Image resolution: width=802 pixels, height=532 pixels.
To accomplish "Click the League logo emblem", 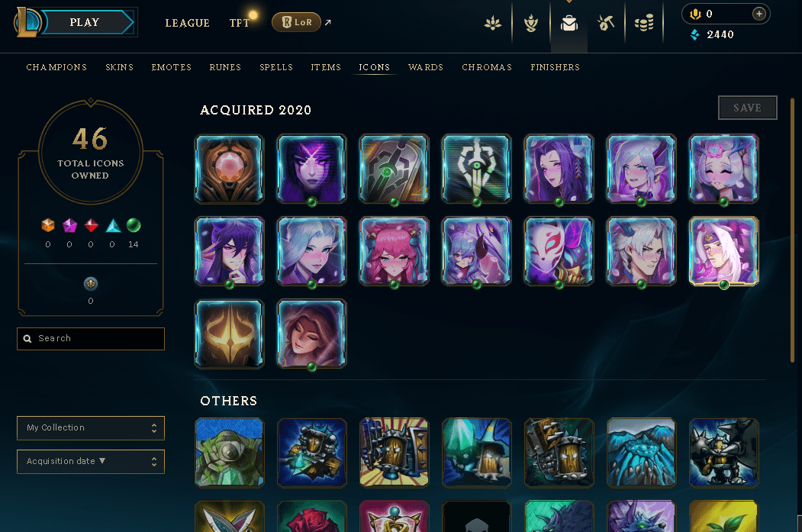I will pos(27,22).
